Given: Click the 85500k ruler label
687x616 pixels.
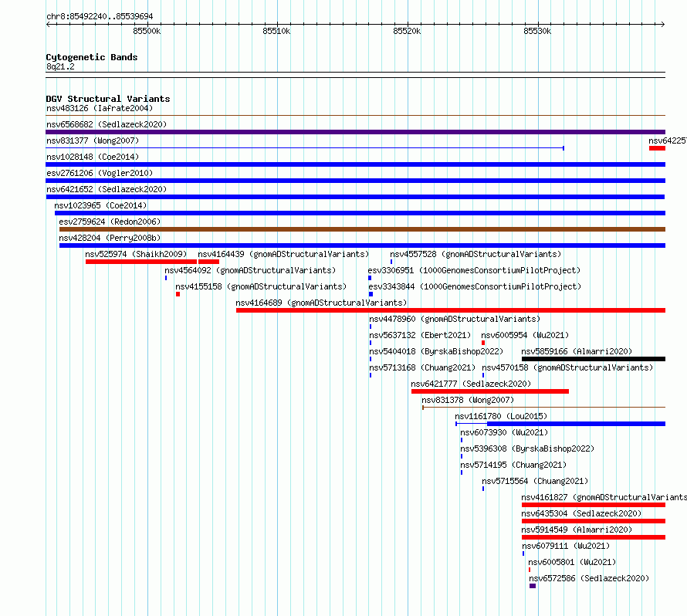Looking at the screenshot, I should pyautogui.click(x=147, y=31).
